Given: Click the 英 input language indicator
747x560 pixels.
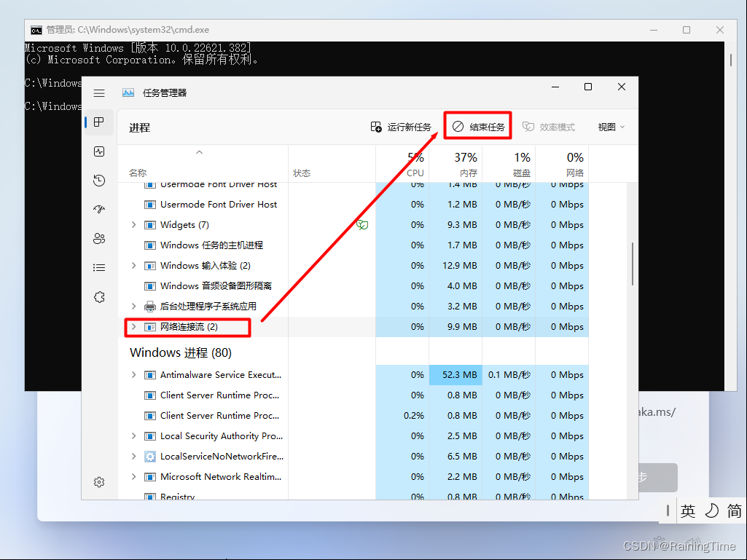Looking at the screenshot, I should 687,511.
